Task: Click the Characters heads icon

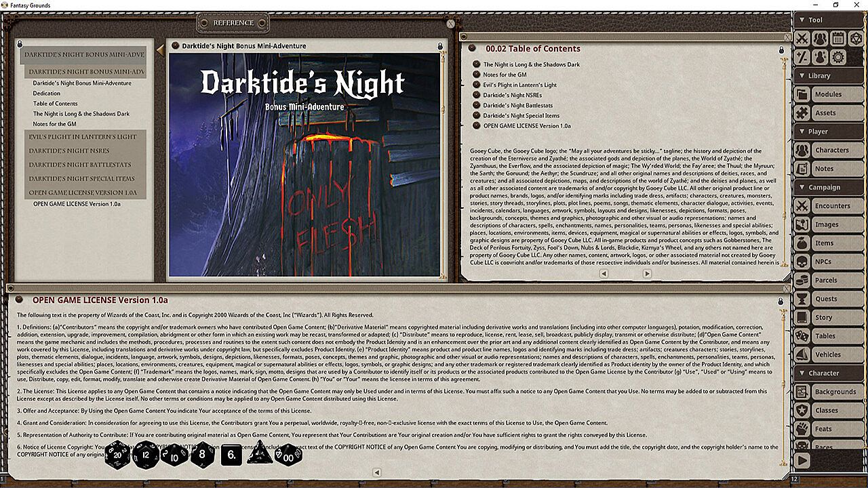Action: point(802,150)
